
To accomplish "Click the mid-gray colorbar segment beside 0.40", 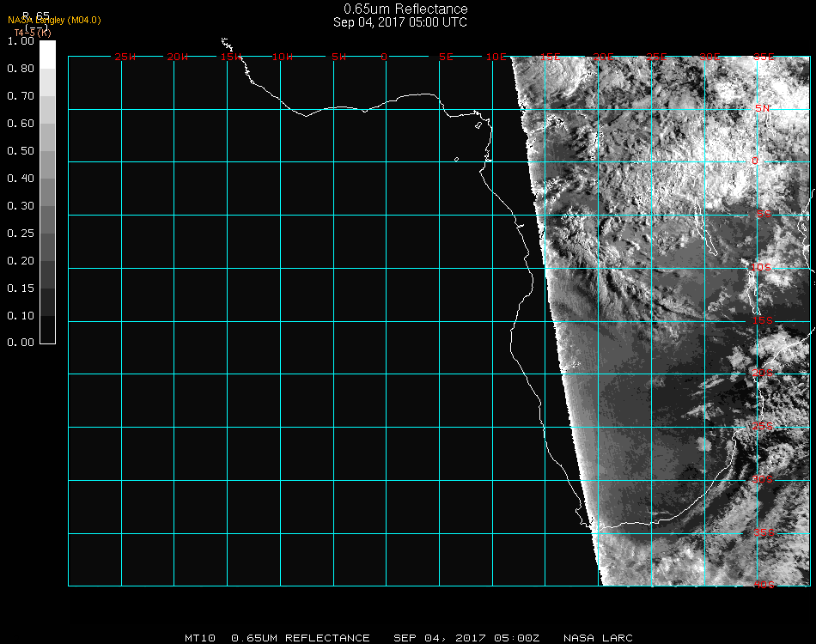I will pos(47,192).
